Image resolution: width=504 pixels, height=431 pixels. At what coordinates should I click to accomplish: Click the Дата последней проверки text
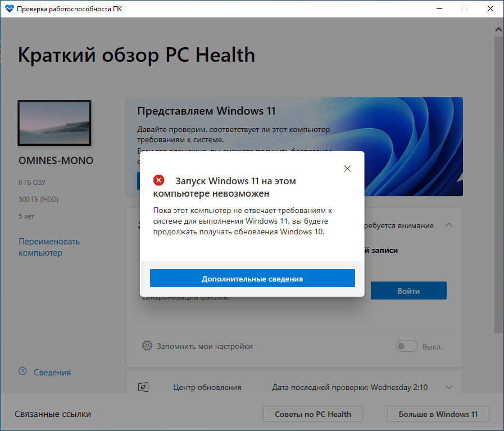coord(349,387)
